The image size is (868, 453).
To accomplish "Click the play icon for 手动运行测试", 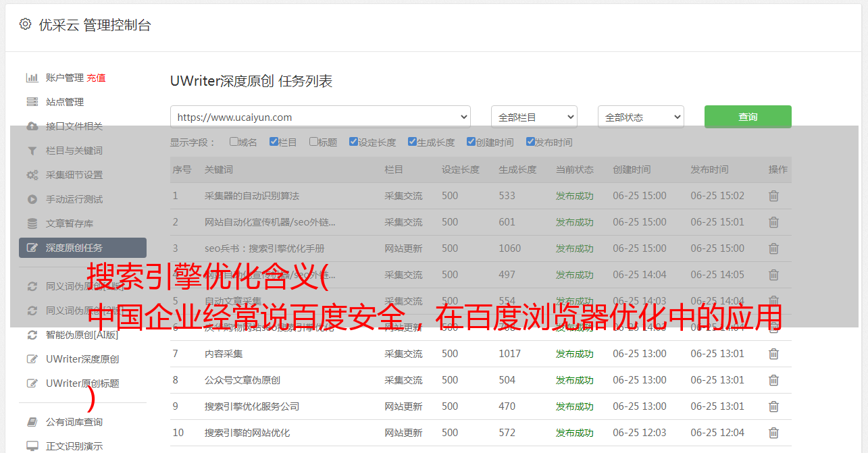I will pos(32,199).
